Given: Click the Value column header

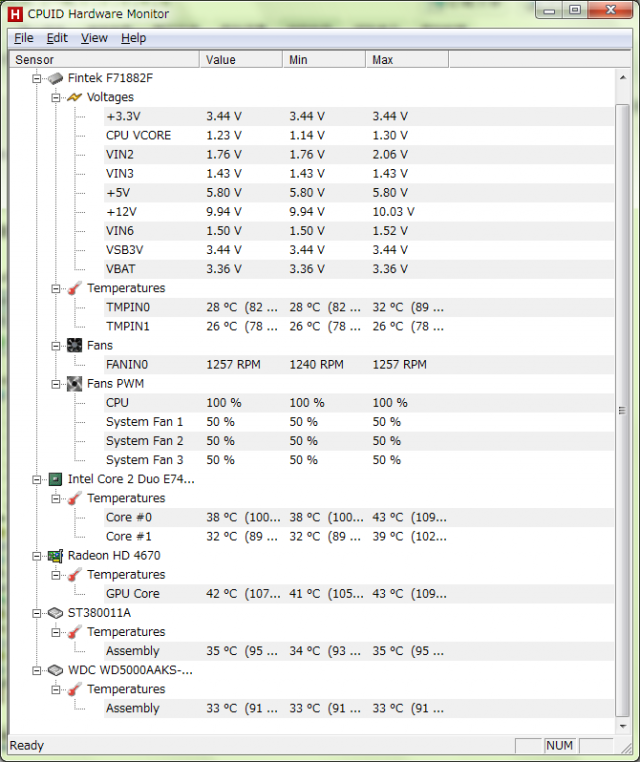Looking at the screenshot, I should 241,59.
